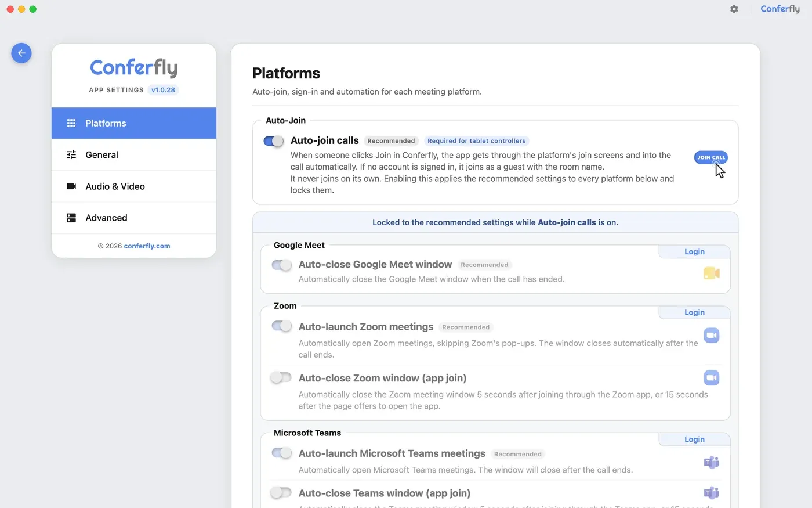Screen dimensions: 812x508
Task: Click the Zoom icon beside Auto-launch Zoom meetings
Action: [712, 336]
